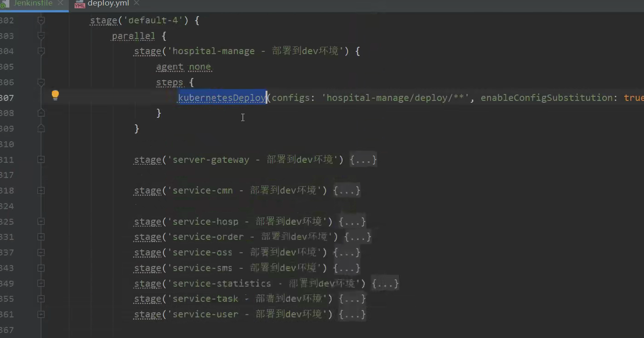Expand the server-gateway stage fold marker
644x338 pixels.
(41, 160)
